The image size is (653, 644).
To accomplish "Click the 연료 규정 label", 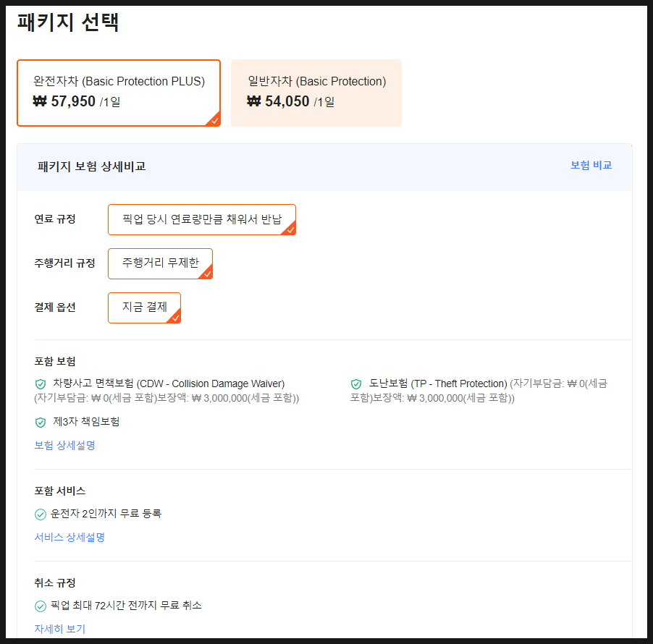I will coord(55,219).
